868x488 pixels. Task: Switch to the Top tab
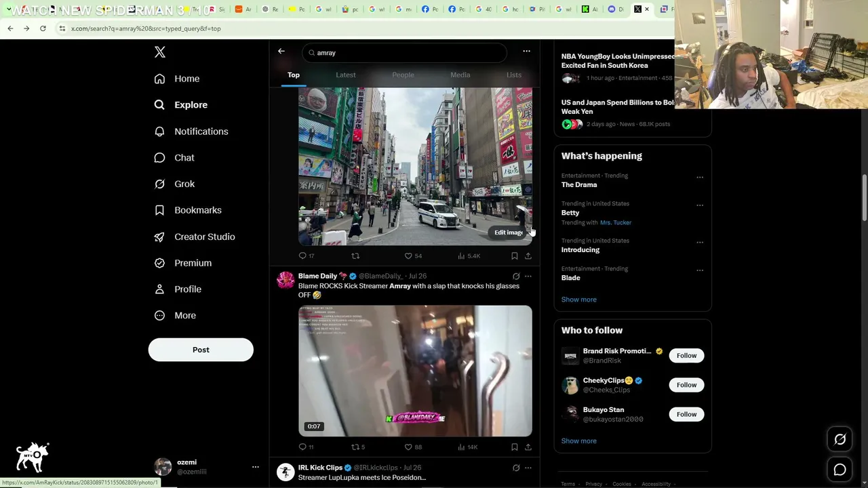(294, 75)
